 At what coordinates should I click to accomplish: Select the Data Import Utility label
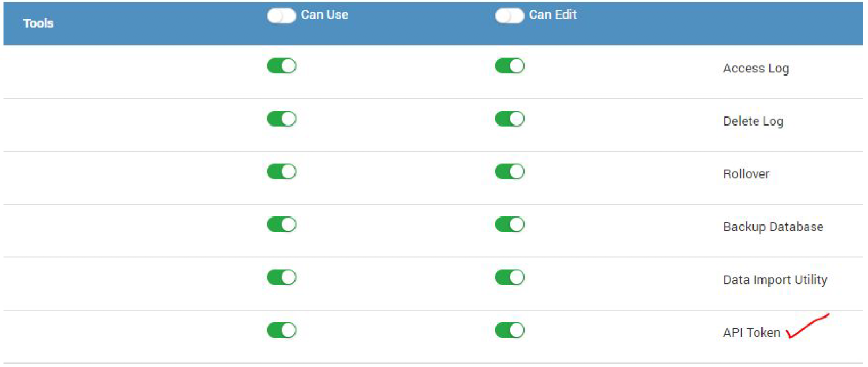click(x=775, y=280)
